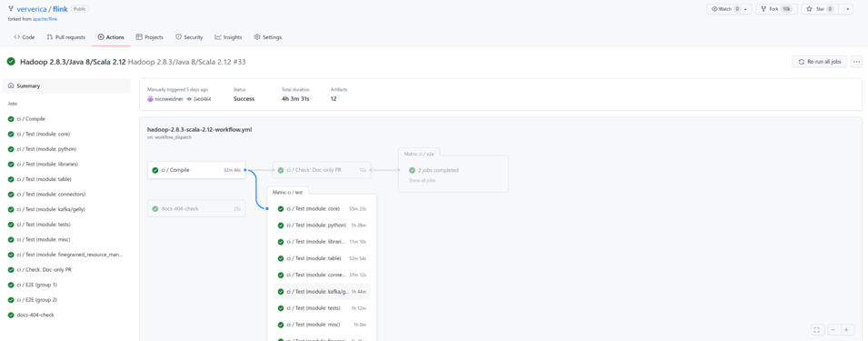Zoom out the workflow graph
868x341 pixels.
pyautogui.click(x=833, y=329)
